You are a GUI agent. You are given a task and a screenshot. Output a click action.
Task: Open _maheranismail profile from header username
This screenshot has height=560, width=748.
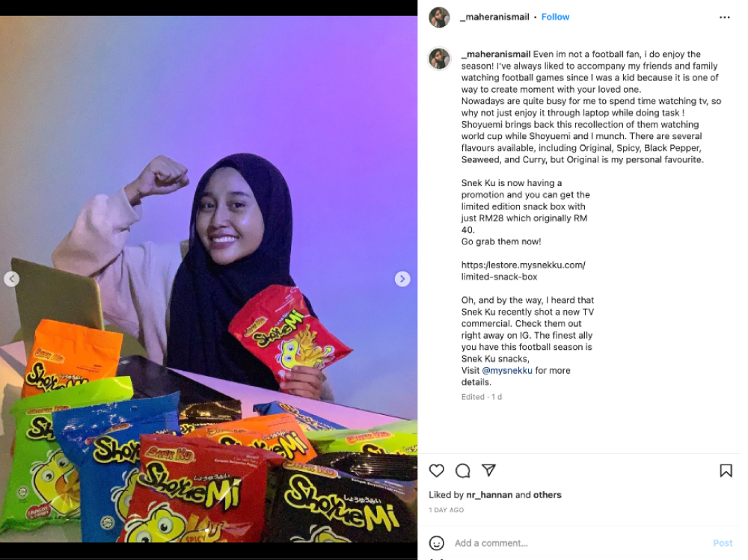point(494,17)
